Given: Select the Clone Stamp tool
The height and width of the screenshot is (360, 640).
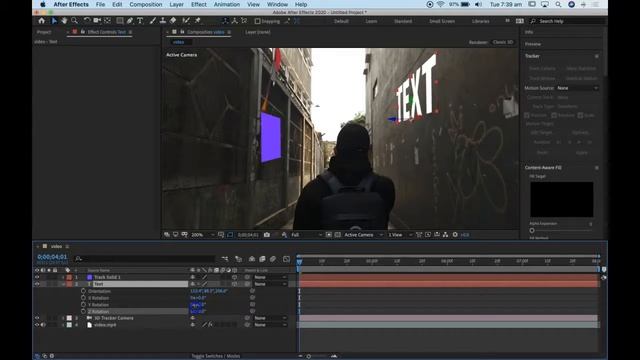Looking at the screenshot, I should pyautogui.click(x=162, y=20).
